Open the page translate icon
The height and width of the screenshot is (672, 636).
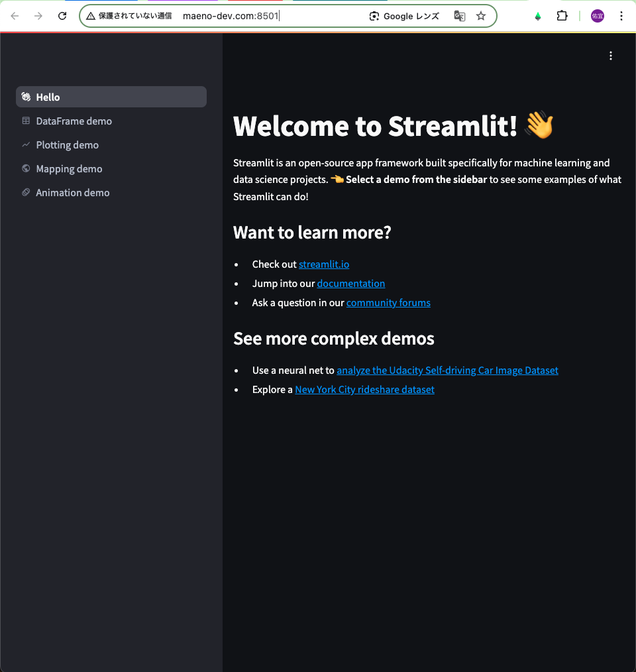tap(459, 16)
